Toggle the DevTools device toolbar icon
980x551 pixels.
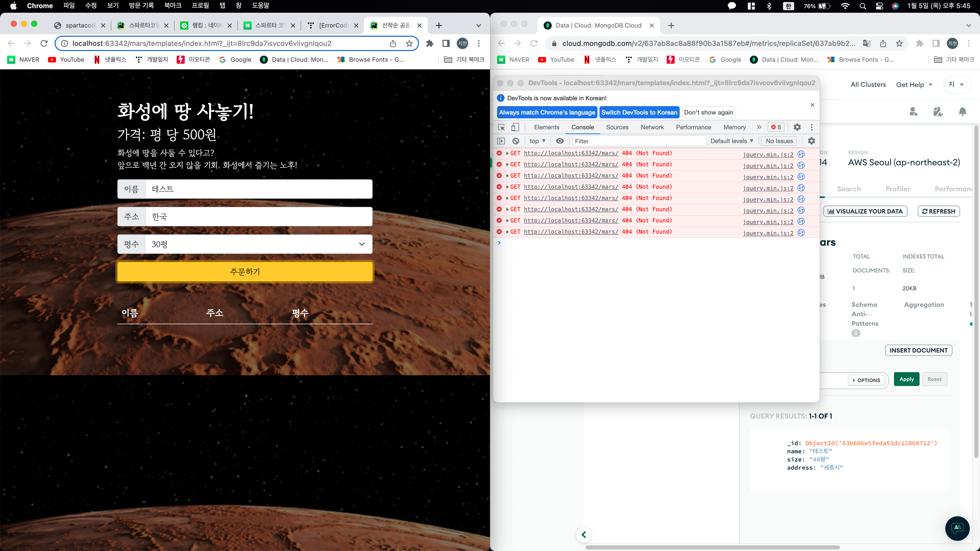tap(515, 127)
